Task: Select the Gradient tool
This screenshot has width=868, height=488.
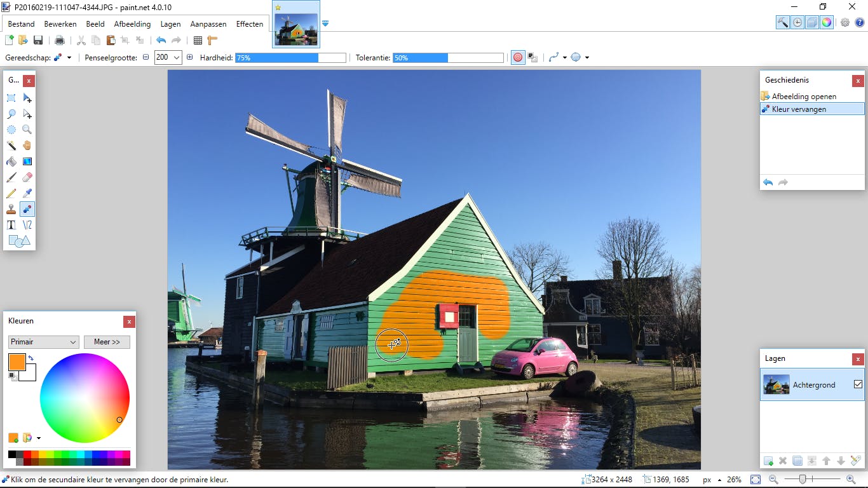Action: click(x=27, y=161)
